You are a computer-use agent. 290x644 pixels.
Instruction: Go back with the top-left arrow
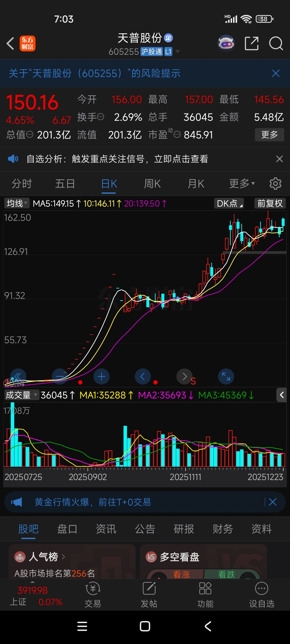coord(10,43)
